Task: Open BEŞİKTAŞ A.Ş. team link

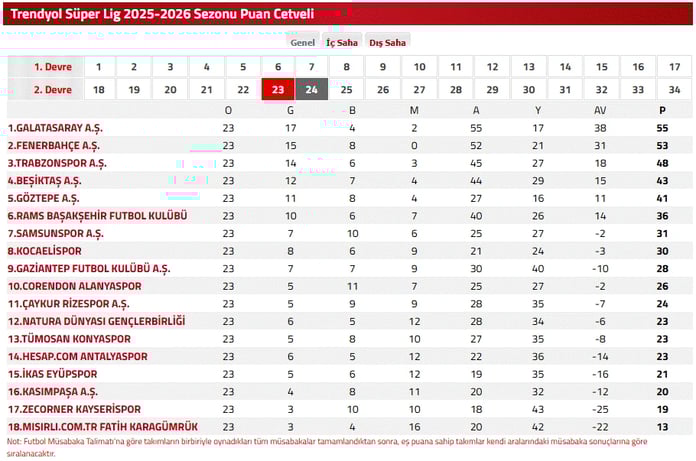Action: click(44, 181)
